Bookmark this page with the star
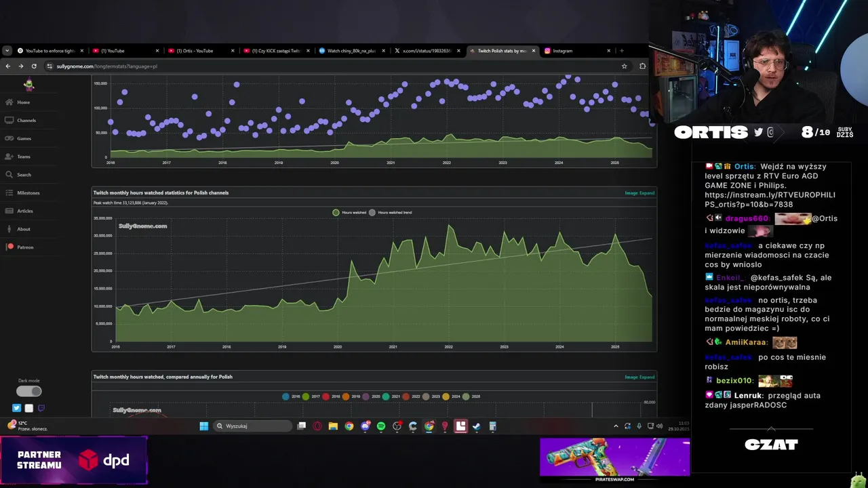 coord(624,66)
